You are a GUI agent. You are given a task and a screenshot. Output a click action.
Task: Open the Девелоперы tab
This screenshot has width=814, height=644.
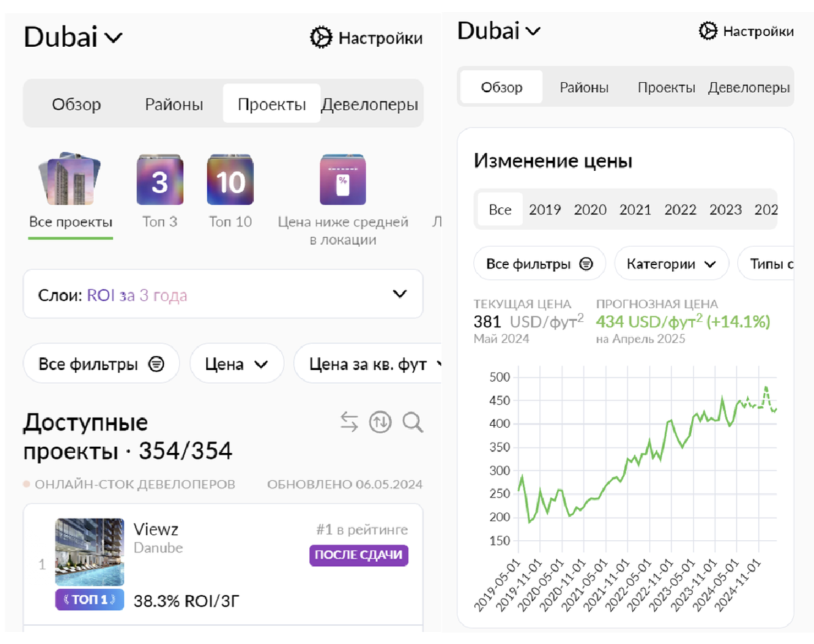[x=370, y=104]
